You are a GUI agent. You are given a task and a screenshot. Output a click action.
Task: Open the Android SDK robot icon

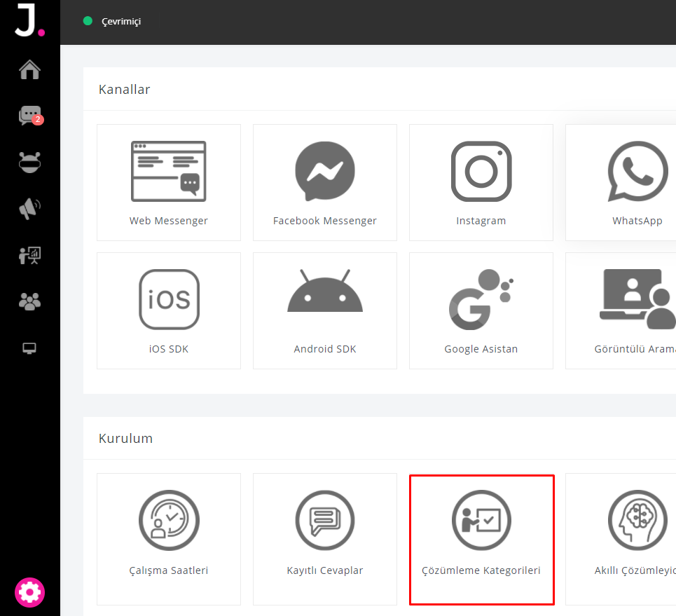(325, 291)
